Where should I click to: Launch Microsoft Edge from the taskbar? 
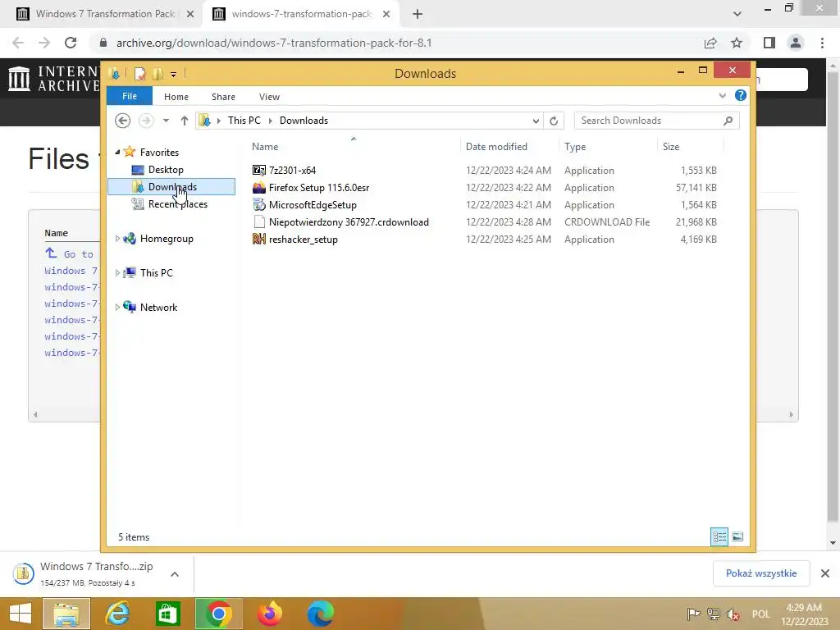click(x=321, y=614)
